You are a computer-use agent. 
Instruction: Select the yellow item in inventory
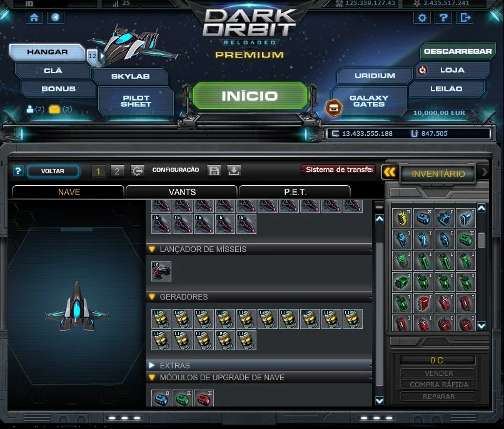[x=402, y=218]
